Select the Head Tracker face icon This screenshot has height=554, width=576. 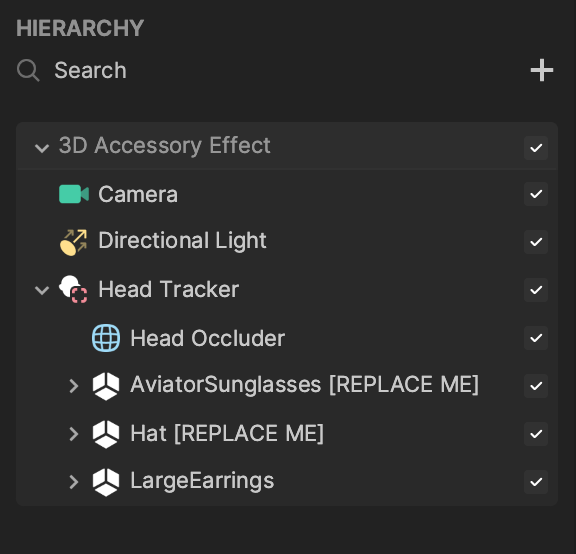[x=73, y=289]
